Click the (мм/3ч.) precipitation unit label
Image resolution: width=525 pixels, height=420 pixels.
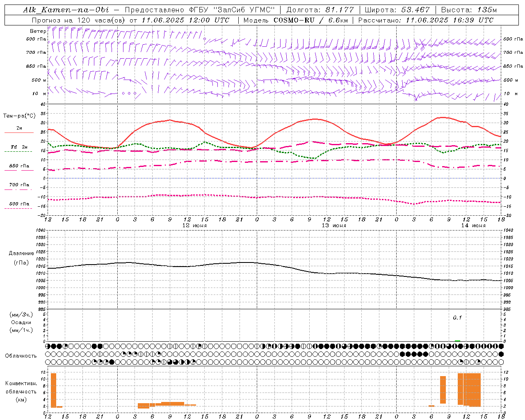[x=21, y=315]
